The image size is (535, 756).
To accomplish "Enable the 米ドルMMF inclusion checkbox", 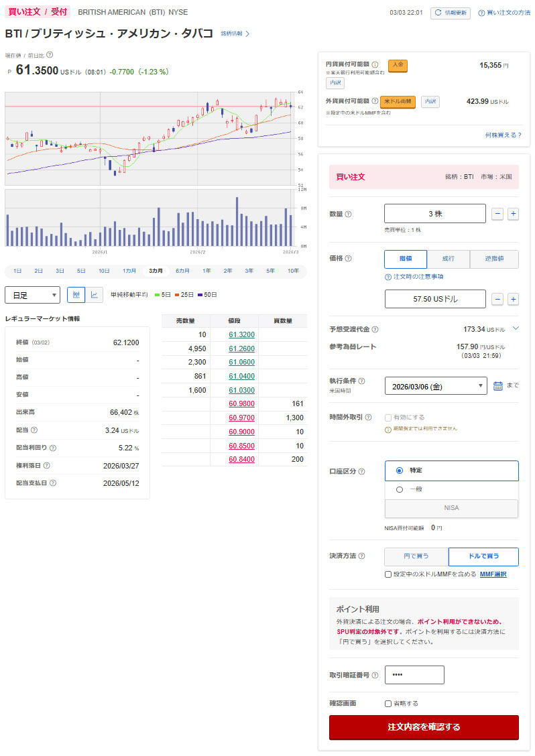I will (x=388, y=574).
